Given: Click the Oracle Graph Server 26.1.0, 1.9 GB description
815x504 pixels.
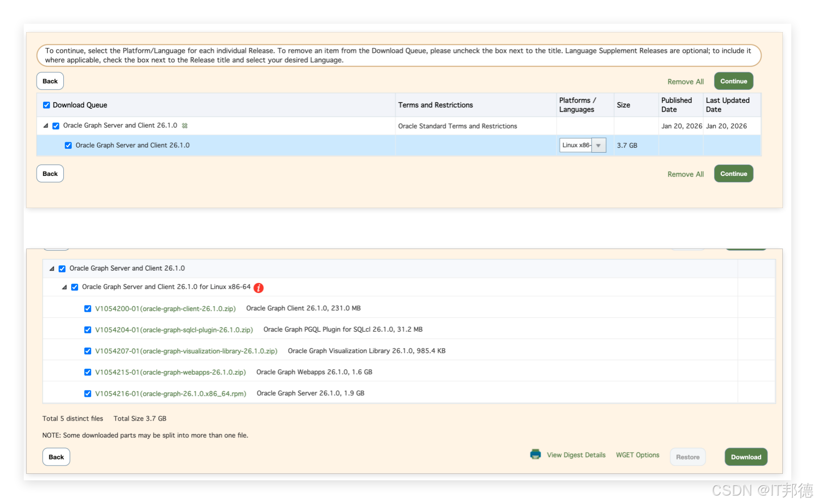Looking at the screenshot, I should (311, 393).
